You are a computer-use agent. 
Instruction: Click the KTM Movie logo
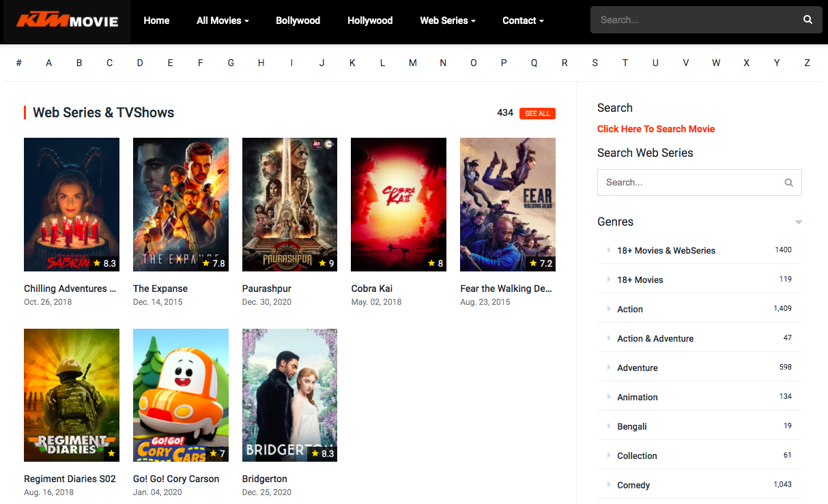(67, 21)
